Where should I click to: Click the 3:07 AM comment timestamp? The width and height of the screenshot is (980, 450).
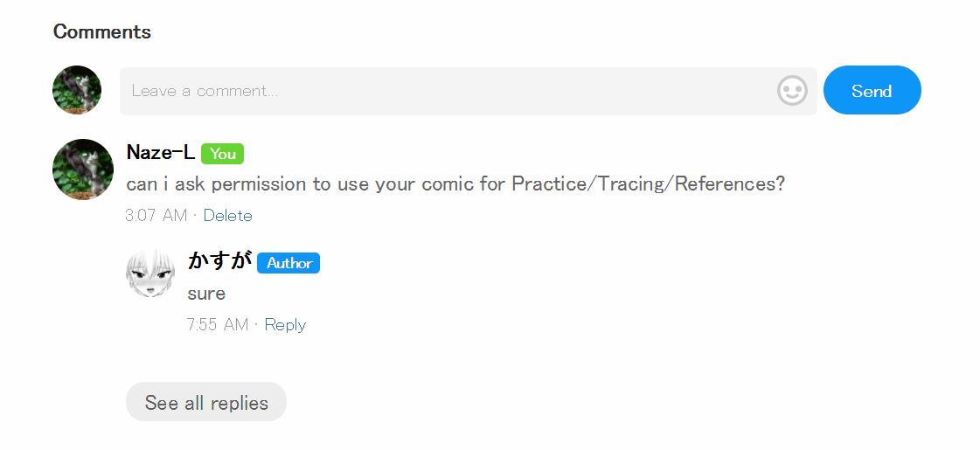coord(156,215)
